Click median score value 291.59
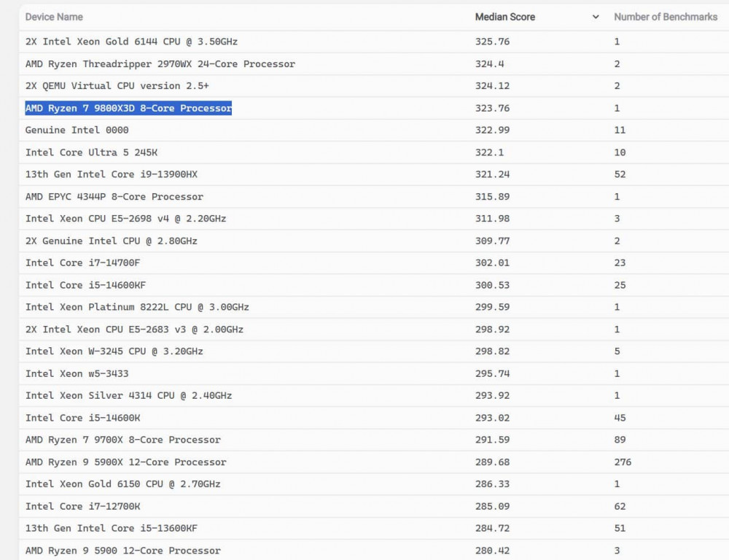The width and height of the screenshot is (729, 560). pos(492,440)
